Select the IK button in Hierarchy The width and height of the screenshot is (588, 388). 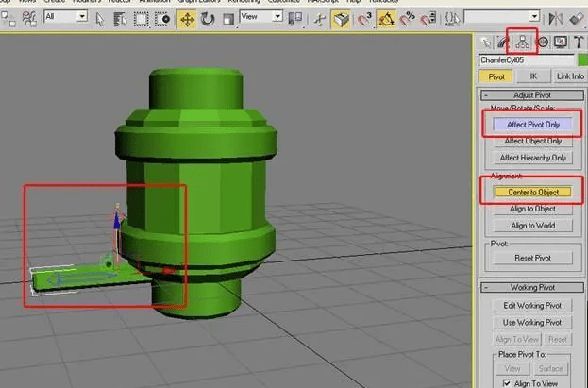[x=533, y=76]
